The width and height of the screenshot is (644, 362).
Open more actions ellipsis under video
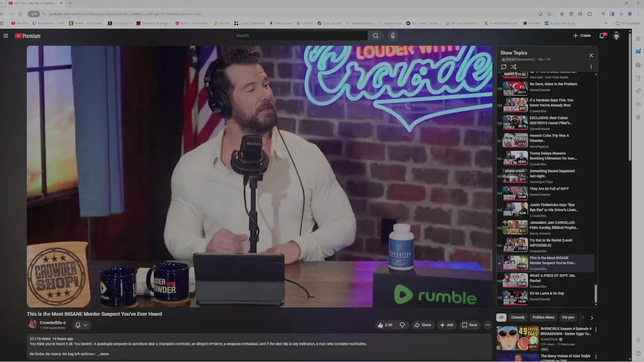point(488,325)
